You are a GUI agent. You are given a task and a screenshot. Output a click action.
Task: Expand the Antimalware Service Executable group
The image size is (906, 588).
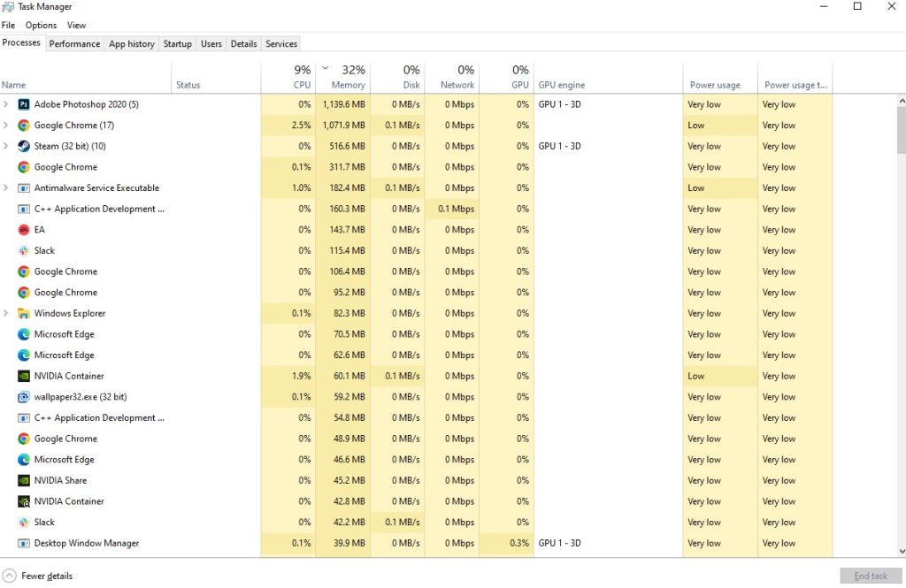tap(6, 187)
